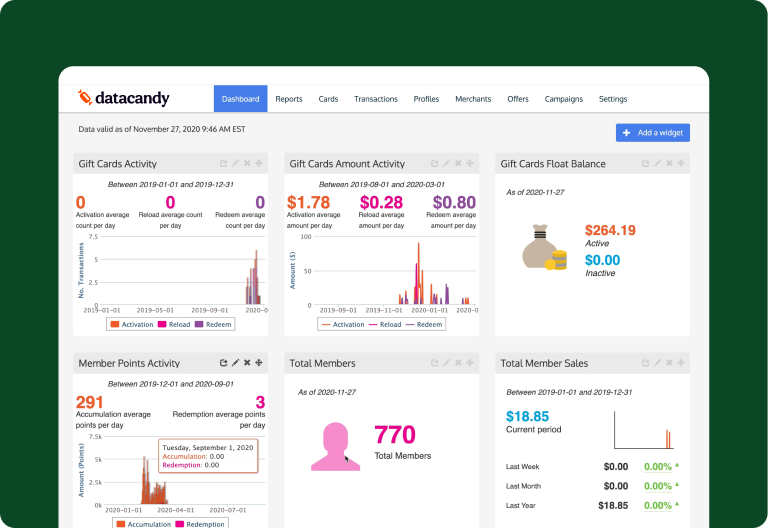Viewport: 768px width, 528px height.
Task: Click export icon on Member Points Activity widget
Action: coord(223,363)
